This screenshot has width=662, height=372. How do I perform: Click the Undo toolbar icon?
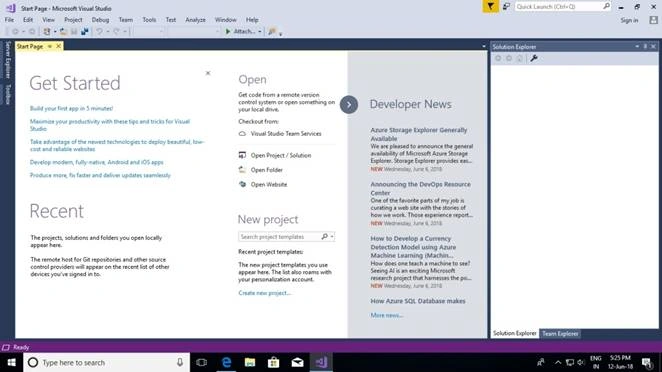pos(99,32)
